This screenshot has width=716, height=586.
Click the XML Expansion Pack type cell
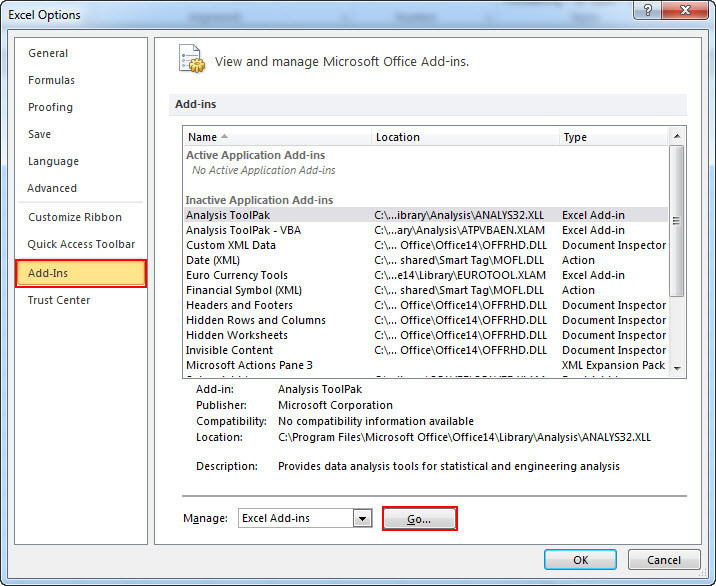point(613,365)
